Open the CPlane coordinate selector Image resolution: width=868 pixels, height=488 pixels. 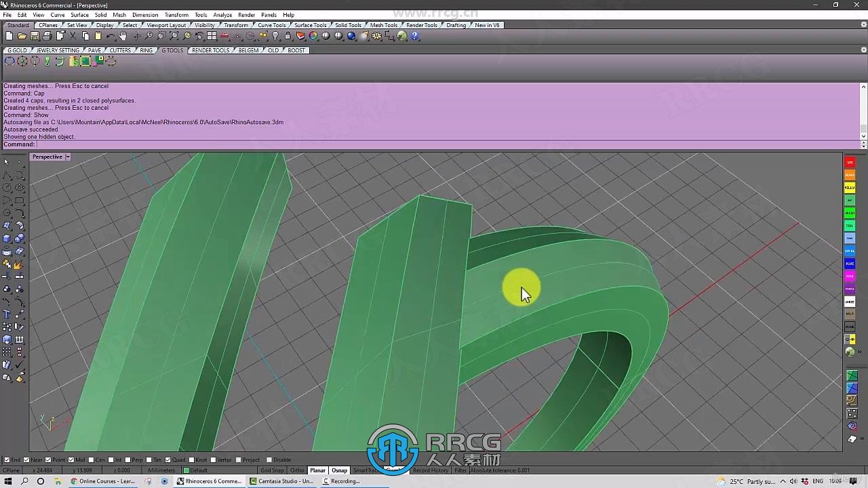[12, 470]
